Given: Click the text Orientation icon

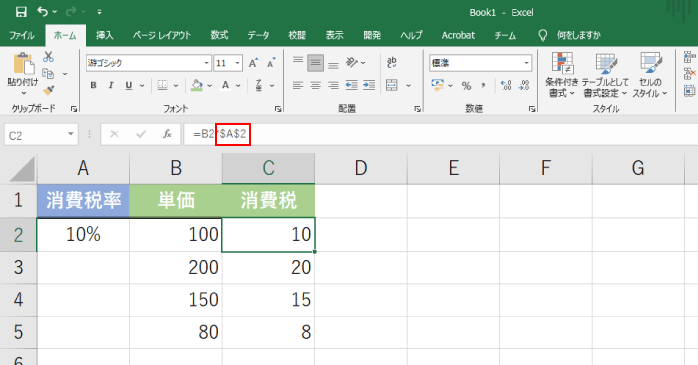Looking at the screenshot, I should [352, 62].
